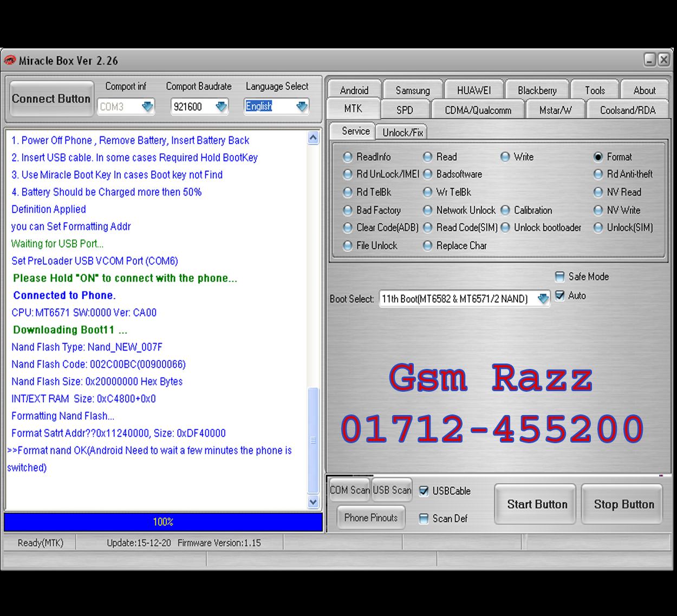Click the 'Connected to Phone.' log line
Image resolution: width=677 pixels, height=616 pixels.
click(x=64, y=295)
